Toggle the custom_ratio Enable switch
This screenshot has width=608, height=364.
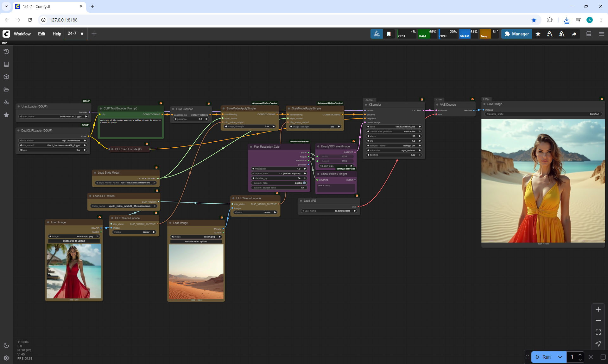[304, 183]
